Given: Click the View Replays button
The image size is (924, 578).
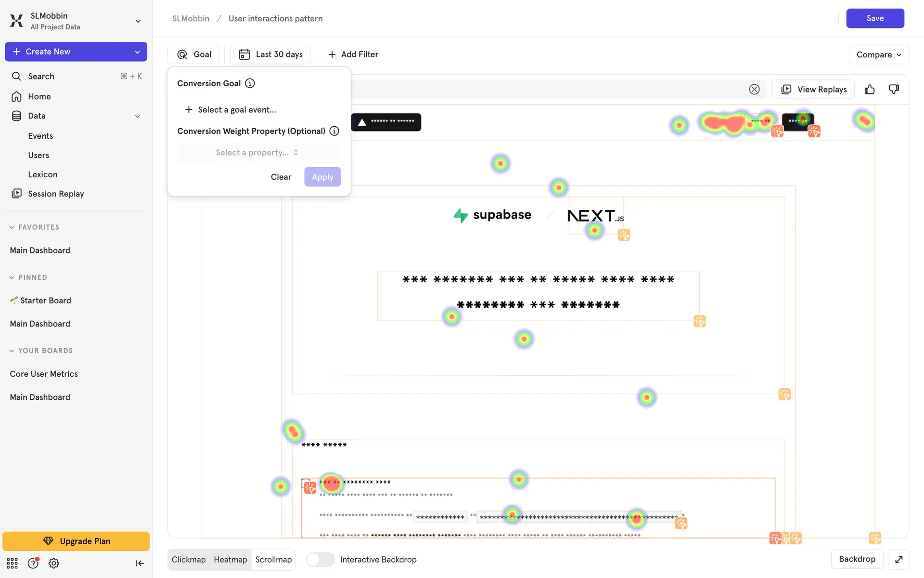Looking at the screenshot, I should pos(813,90).
